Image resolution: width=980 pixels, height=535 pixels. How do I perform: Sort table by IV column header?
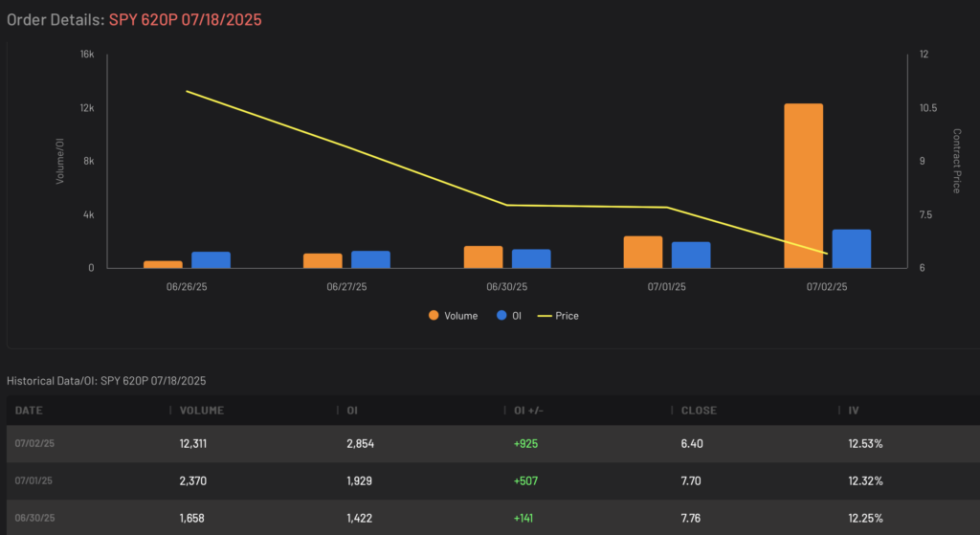[853, 411]
